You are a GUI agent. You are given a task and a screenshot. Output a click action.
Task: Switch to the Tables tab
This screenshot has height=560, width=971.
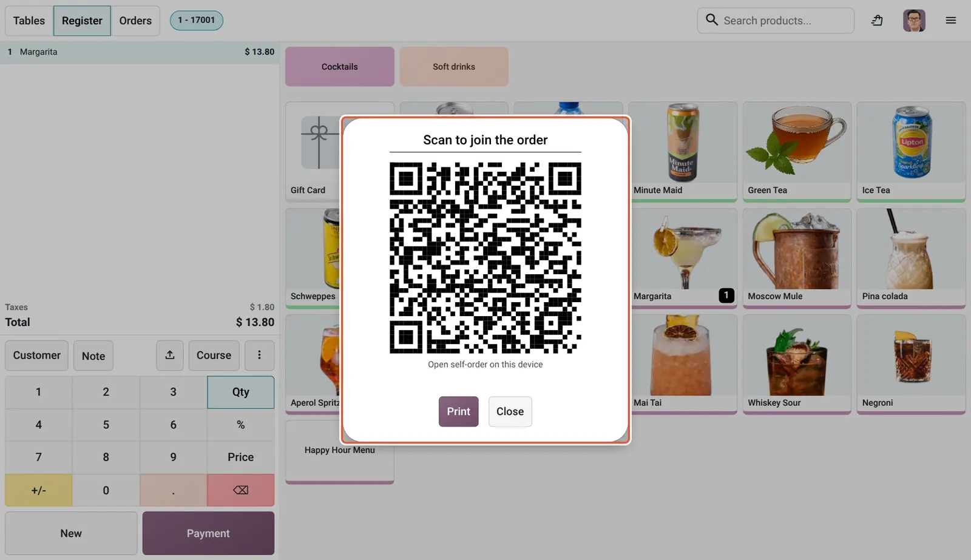(x=29, y=21)
